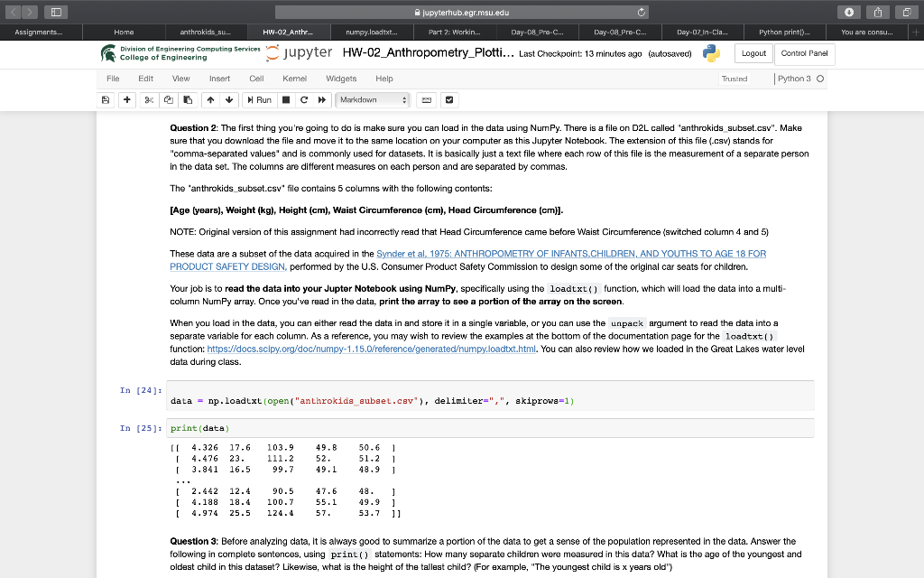924x578 pixels.
Task: Restart and run all with fast-forward icon
Action: point(322,99)
